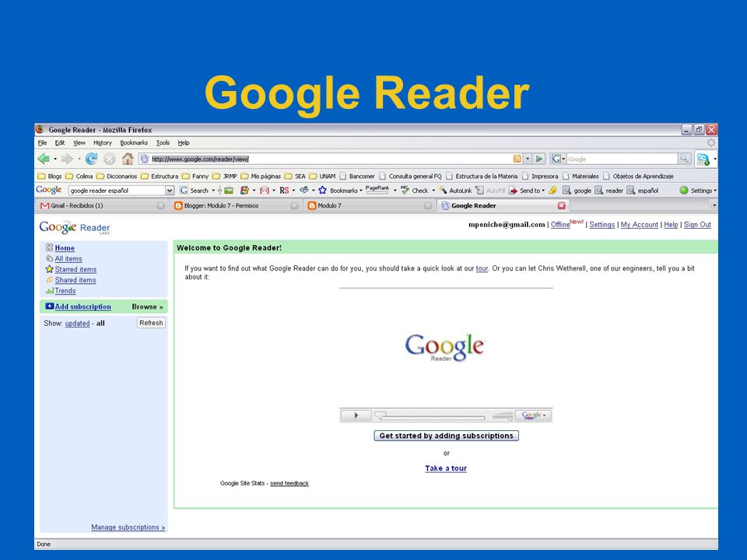The image size is (747, 560).
Task: Reload the page with the refresh icon
Action: [x=91, y=159]
